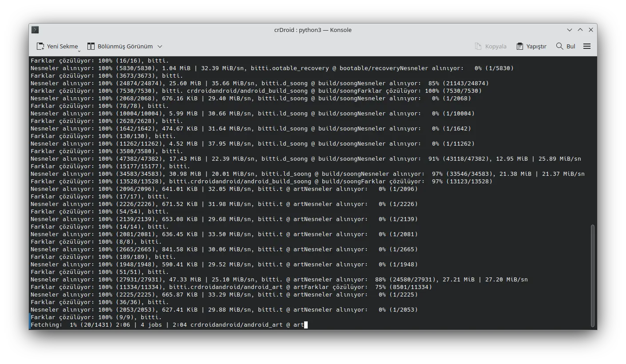The width and height of the screenshot is (626, 364).
Task: Expand the Bölünmüş Görünüm chevron
Action: [x=160, y=46]
